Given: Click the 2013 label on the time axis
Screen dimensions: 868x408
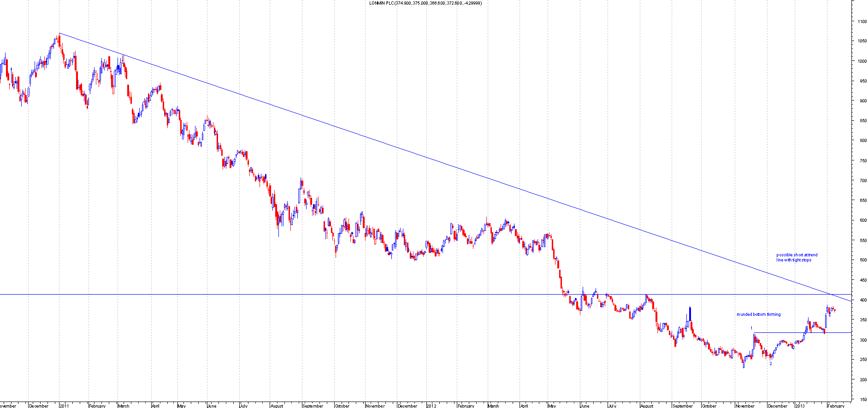Looking at the screenshot, I should tap(800, 406).
